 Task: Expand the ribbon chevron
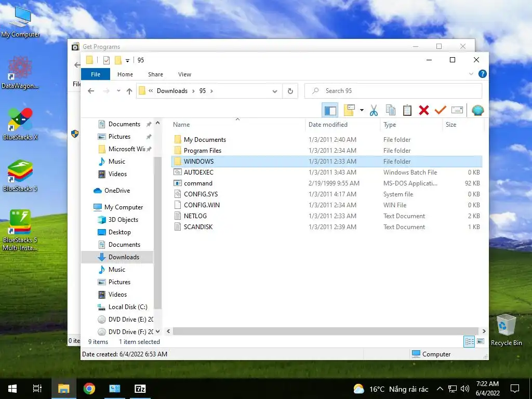tap(471, 74)
